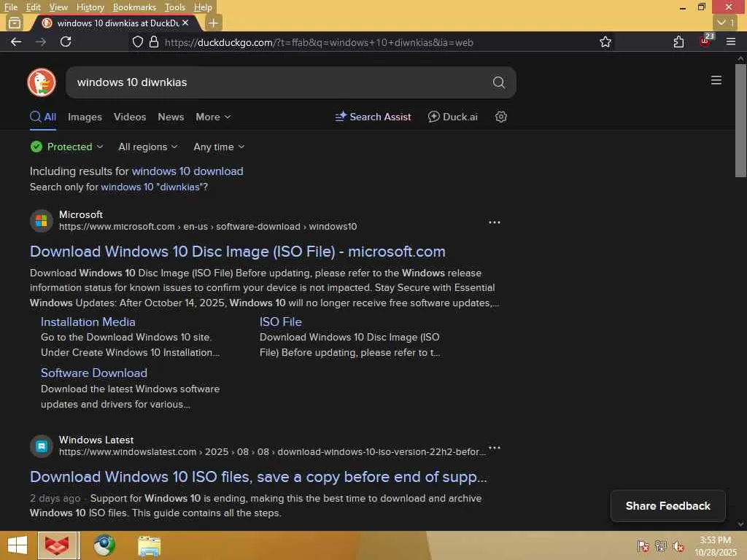Select the All results tab
This screenshot has width=747, height=560.
(43, 117)
